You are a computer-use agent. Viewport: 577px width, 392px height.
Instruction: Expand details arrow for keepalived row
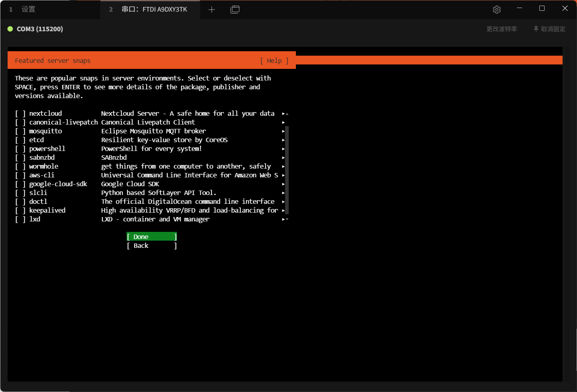(283, 211)
